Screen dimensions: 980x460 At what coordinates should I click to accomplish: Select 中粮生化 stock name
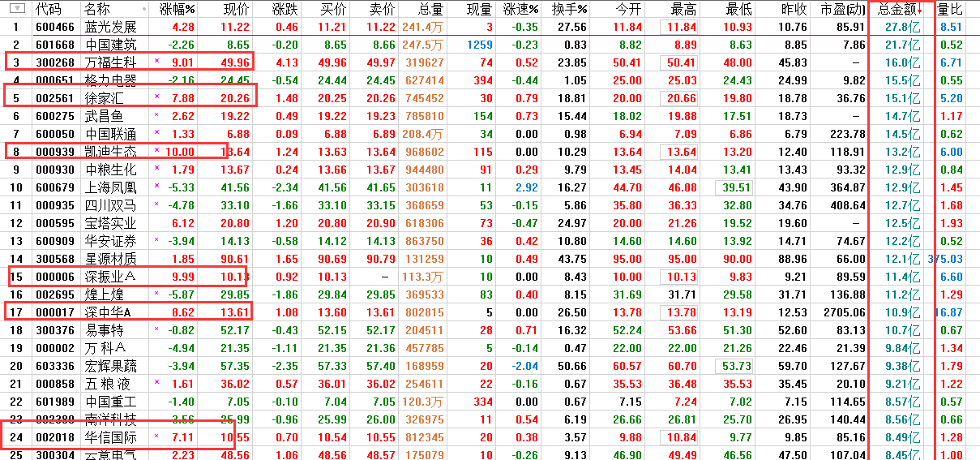click(x=111, y=170)
